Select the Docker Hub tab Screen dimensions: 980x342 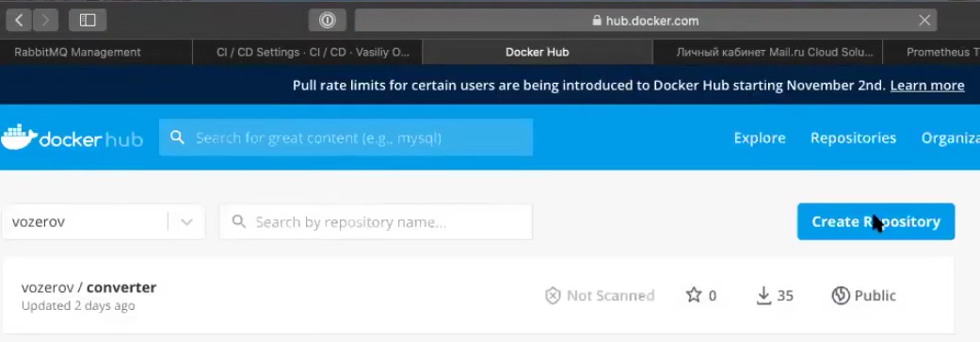click(538, 53)
